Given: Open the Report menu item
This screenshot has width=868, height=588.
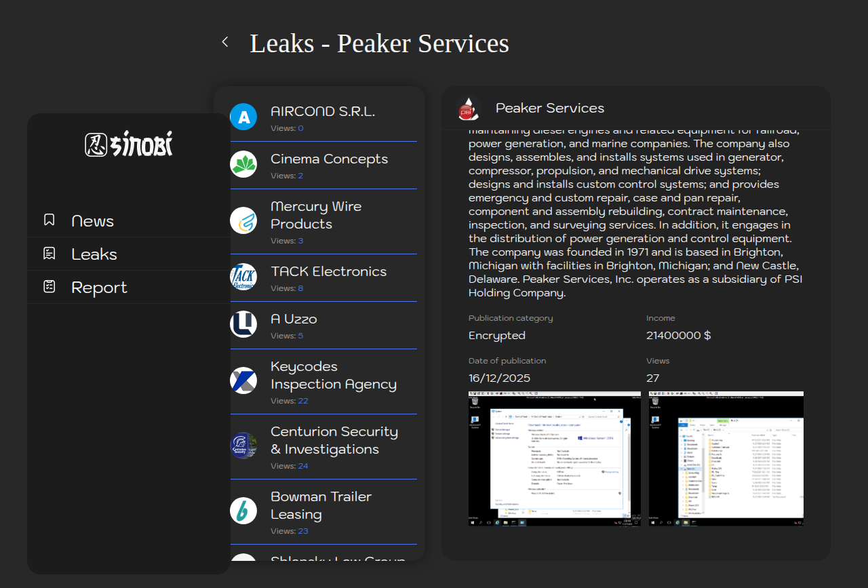Looking at the screenshot, I should tap(99, 288).
